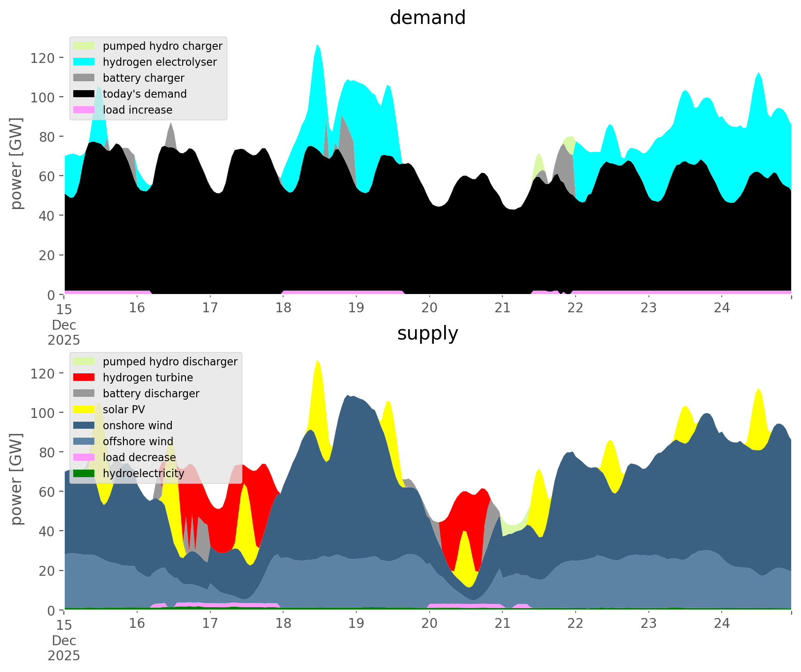The image size is (801, 672).
Task: Click date tick 18 on the demand chart
Action: point(283,308)
